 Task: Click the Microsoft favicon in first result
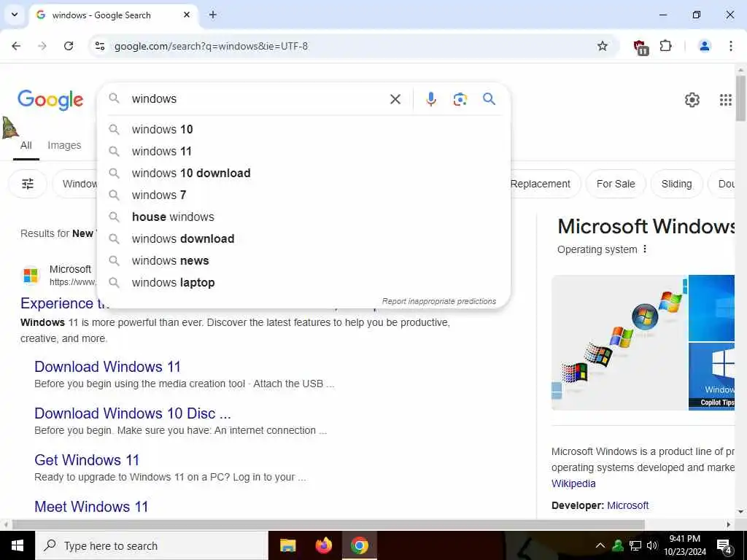pos(31,275)
